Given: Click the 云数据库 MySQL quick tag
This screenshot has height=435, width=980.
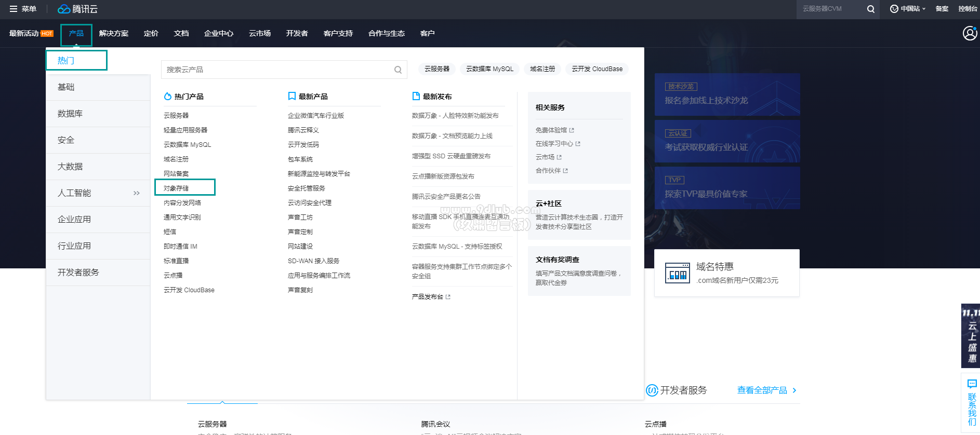Looking at the screenshot, I should point(489,69).
